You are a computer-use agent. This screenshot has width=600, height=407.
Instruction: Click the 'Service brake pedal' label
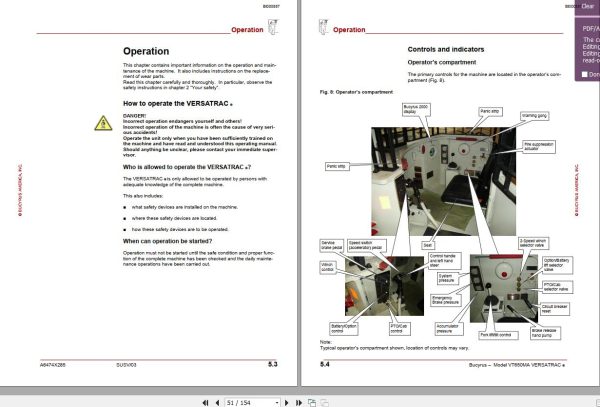[331, 245]
